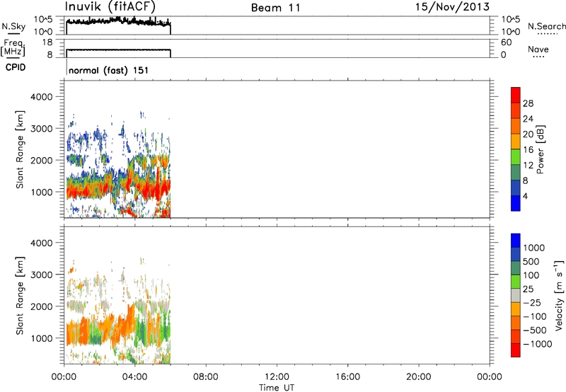
Task: Click the blue top of velocity colorbar
Action: coord(516,241)
